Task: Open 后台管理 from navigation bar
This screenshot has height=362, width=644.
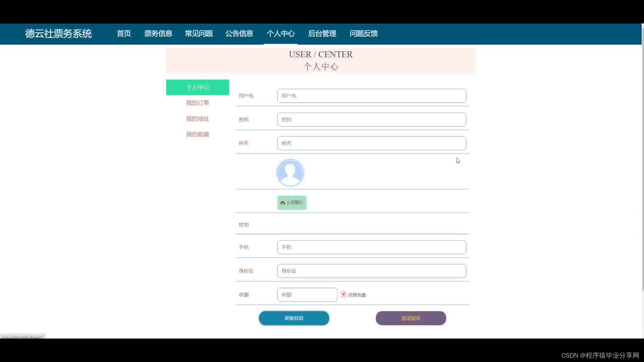Action: pos(322,34)
